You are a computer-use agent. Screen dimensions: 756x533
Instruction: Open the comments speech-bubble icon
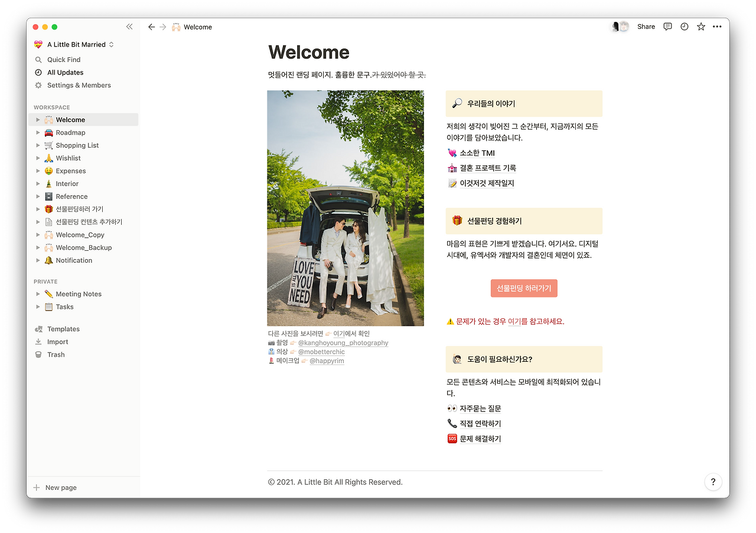coord(667,27)
